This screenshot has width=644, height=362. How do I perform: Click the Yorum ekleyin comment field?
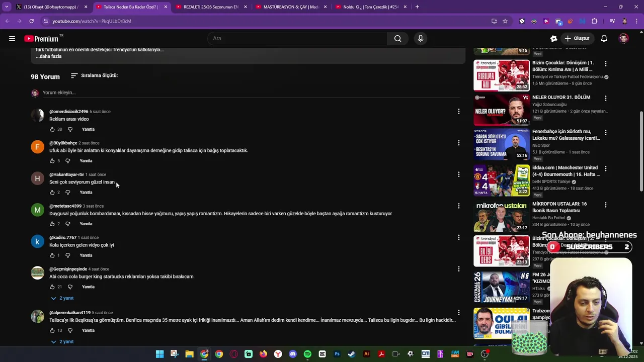251,93
